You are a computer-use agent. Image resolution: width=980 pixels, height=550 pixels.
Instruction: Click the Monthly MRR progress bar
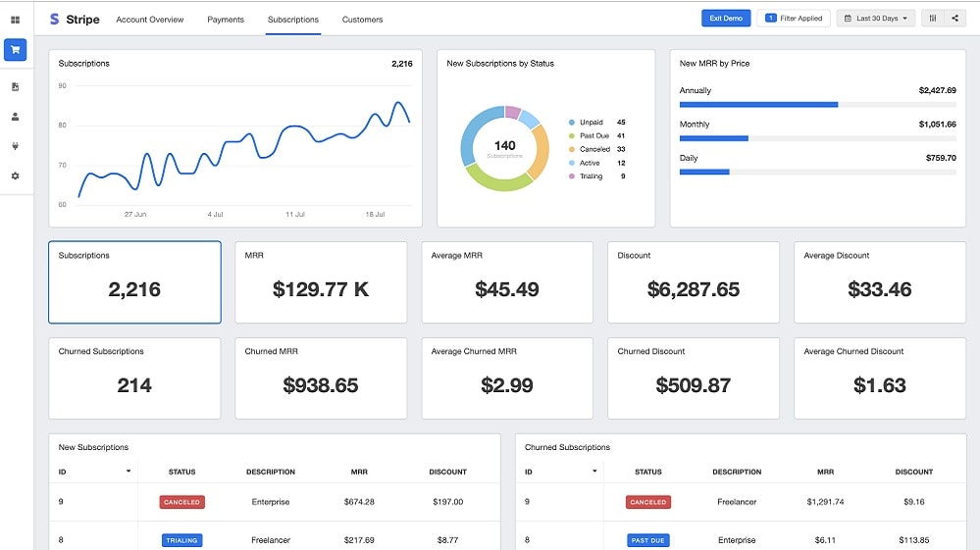tap(817, 138)
